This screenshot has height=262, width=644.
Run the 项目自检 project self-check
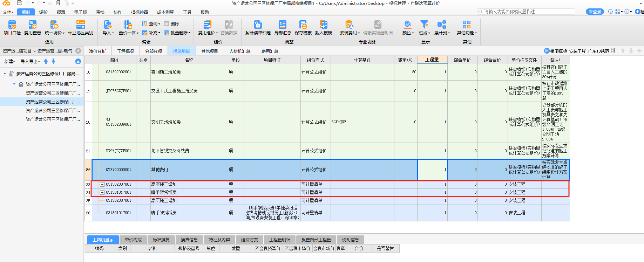12,27
